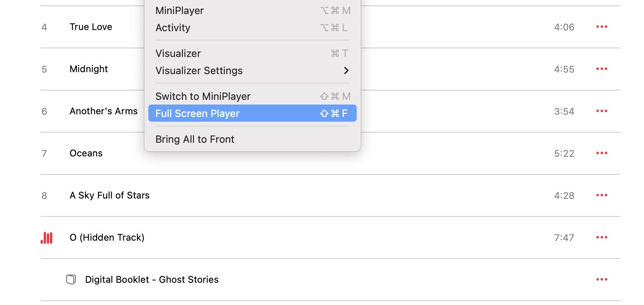
Task: Toggle the Visualizer on
Action: tap(178, 53)
